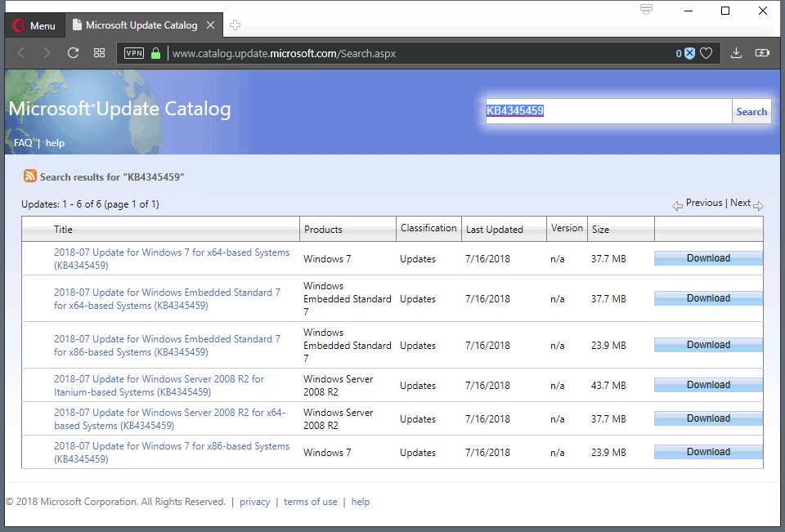Image resolution: width=785 pixels, height=532 pixels.
Task: Sort results by Title column
Action: tap(63, 229)
